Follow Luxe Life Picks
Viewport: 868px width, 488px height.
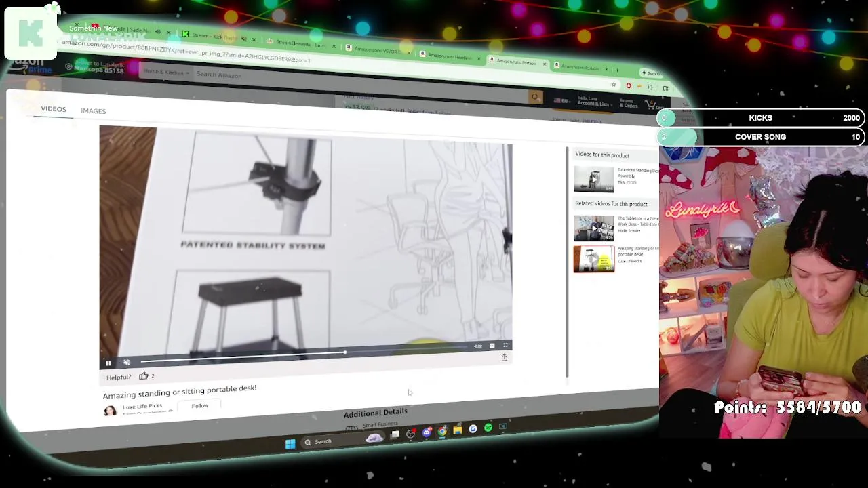199,405
